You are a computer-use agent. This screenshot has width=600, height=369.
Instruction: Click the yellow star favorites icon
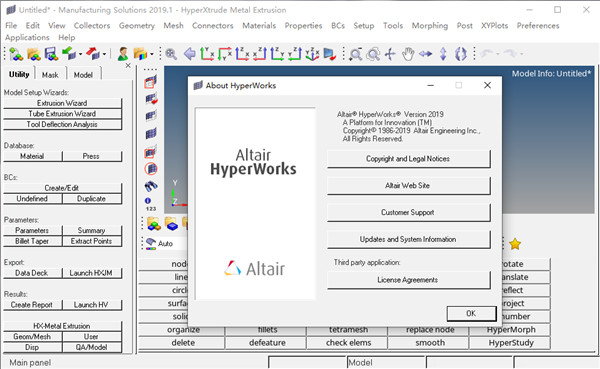tap(515, 244)
